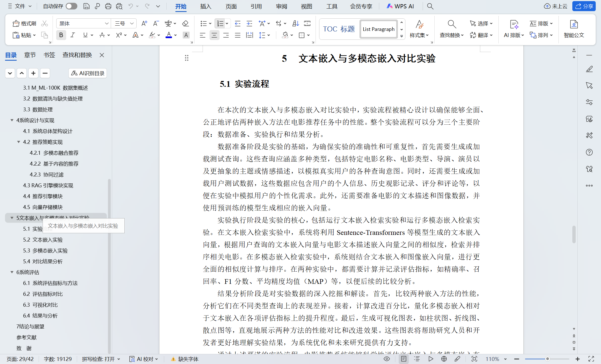Click the paragraph drag handle beside chapter heading
This screenshot has height=364, width=601.
pyautogui.click(x=187, y=58)
